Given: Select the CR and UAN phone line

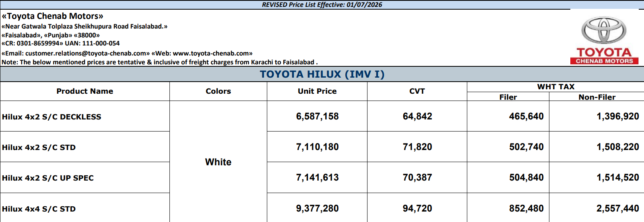Looking at the screenshot, I should click(x=61, y=43).
